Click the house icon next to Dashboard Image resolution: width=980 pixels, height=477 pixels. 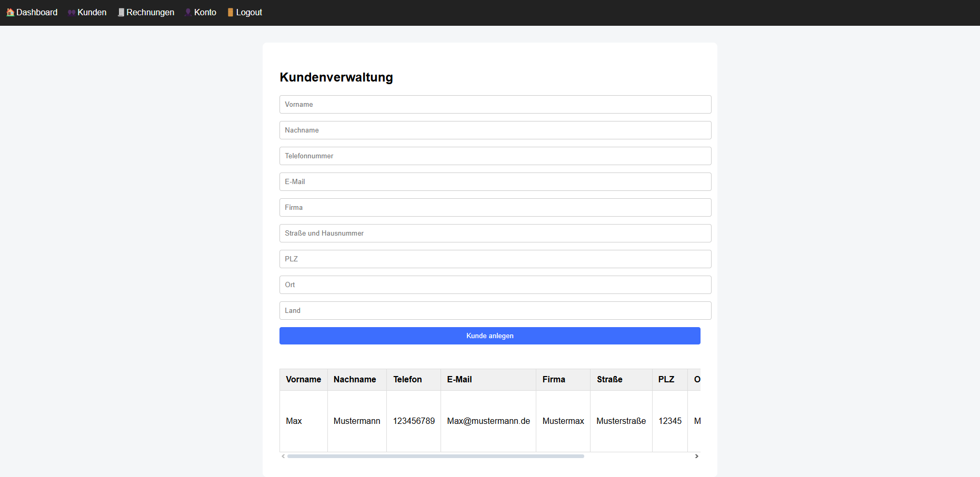[x=10, y=12]
